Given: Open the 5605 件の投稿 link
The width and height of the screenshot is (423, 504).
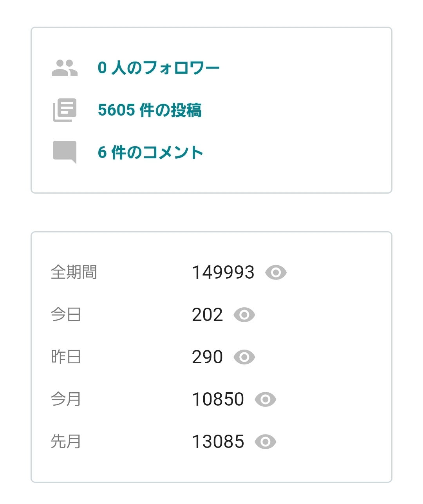Looking at the screenshot, I should tap(150, 110).
